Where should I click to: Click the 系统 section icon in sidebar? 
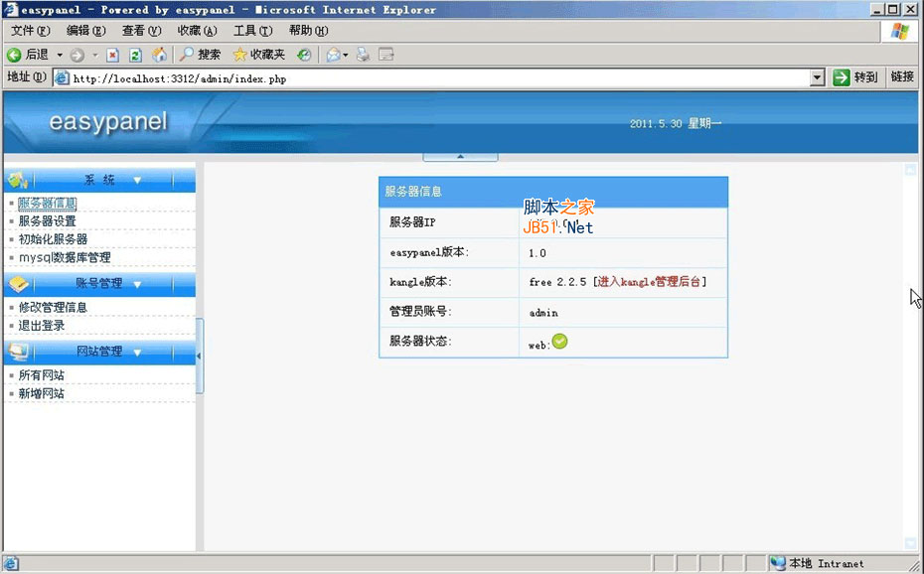point(18,179)
